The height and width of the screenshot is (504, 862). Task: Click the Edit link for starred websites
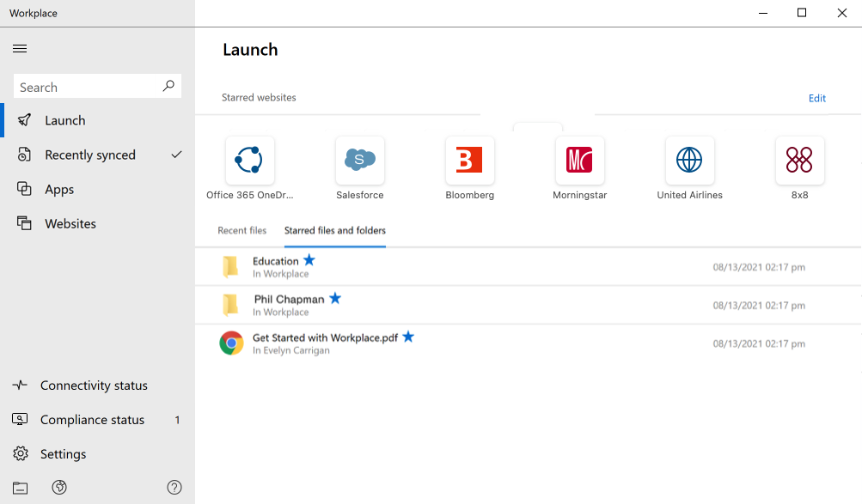[816, 98]
